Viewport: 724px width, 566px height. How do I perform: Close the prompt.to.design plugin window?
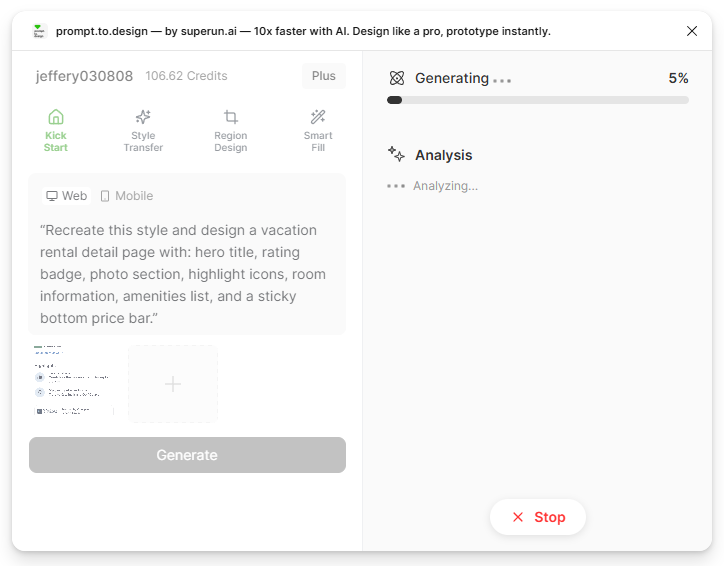pos(692,31)
